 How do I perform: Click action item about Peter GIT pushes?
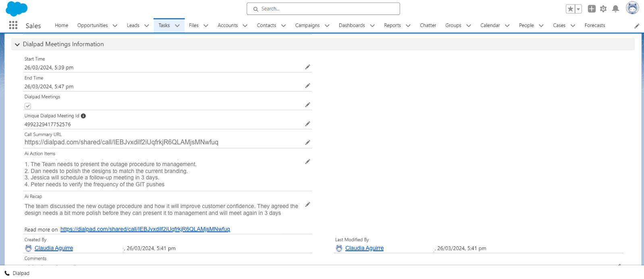coord(95,185)
